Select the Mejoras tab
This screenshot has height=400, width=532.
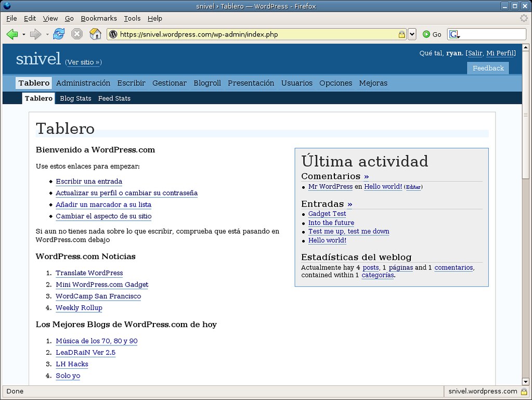pos(373,83)
